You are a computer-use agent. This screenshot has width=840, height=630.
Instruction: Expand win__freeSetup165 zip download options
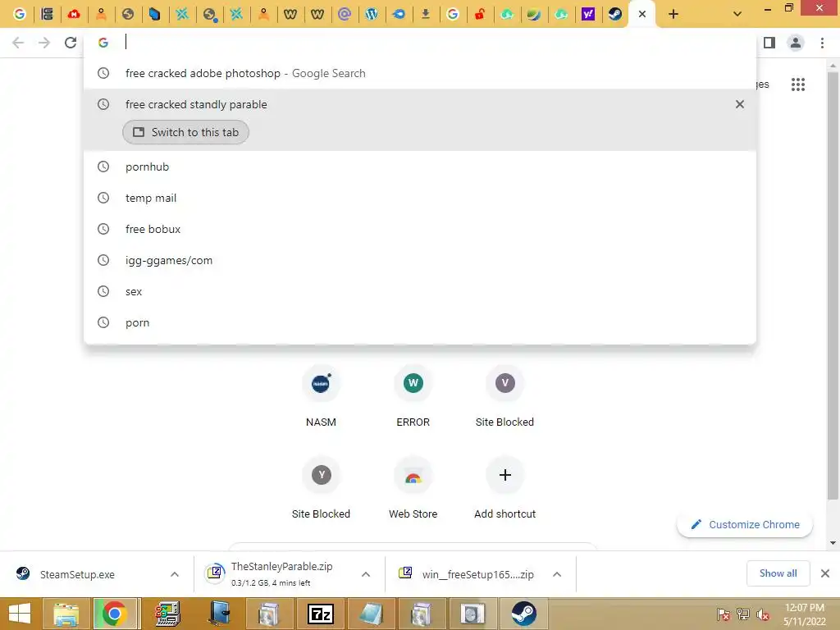click(x=557, y=574)
